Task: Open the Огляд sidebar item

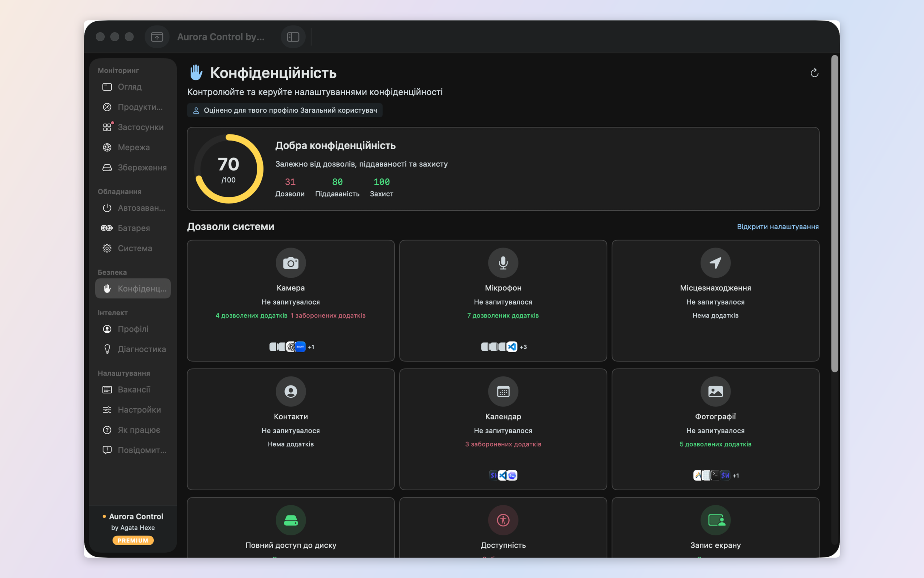Action: pyautogui.click(x=133, y=87)
